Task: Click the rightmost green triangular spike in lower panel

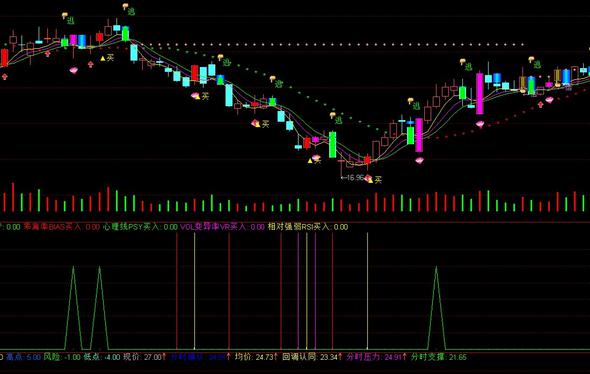Action: 436,308
